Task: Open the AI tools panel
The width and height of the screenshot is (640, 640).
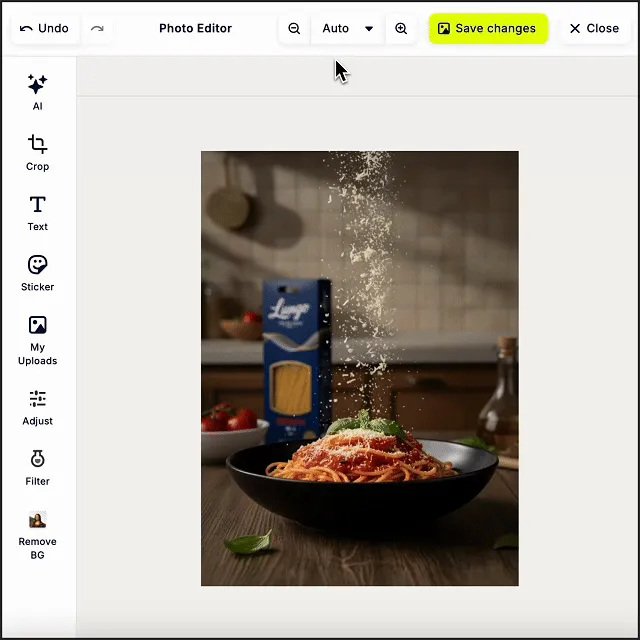Action: pyautogui.click(x=37, y=92)
